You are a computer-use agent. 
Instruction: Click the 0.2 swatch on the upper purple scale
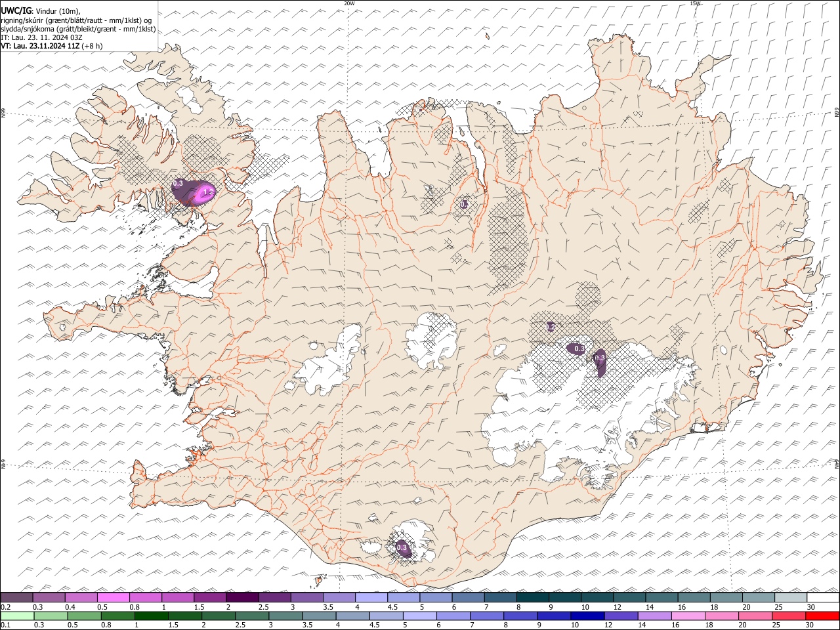click(x=17, y=597)
